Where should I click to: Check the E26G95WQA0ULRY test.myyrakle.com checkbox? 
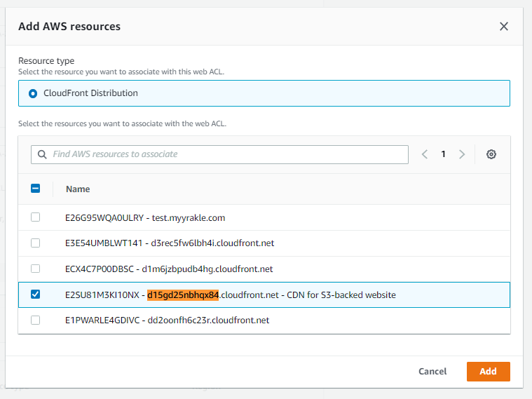pos(36,217)
